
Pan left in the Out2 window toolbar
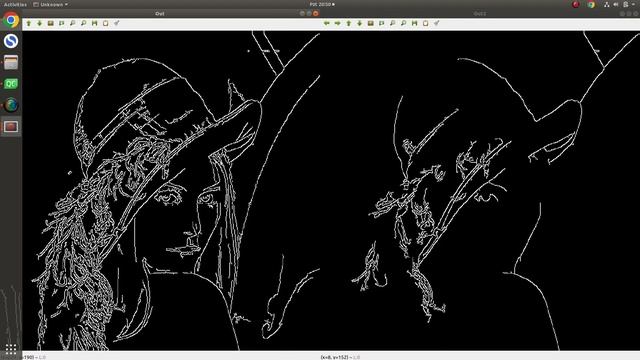point(327,23)
